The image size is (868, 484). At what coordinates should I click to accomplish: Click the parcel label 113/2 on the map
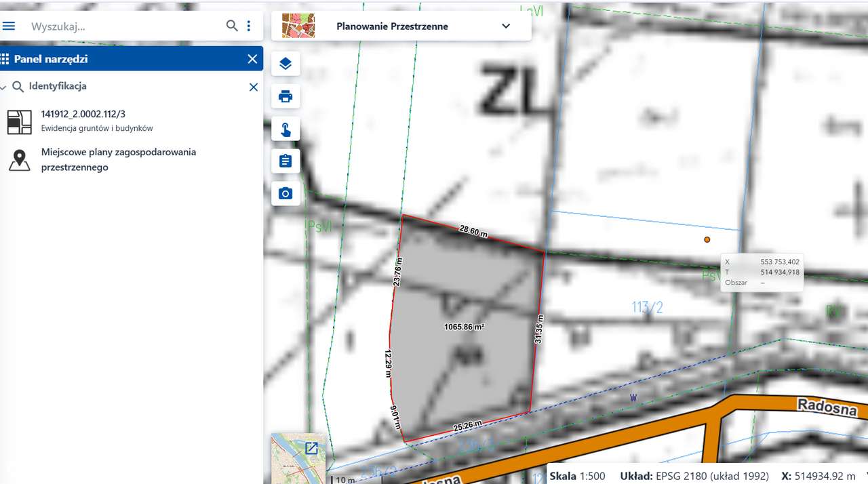pos(647,307)
